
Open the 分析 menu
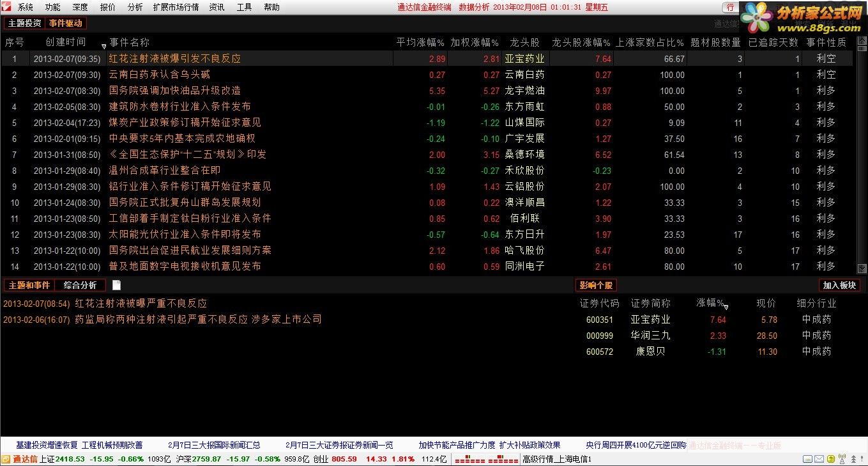pos(135,7)
